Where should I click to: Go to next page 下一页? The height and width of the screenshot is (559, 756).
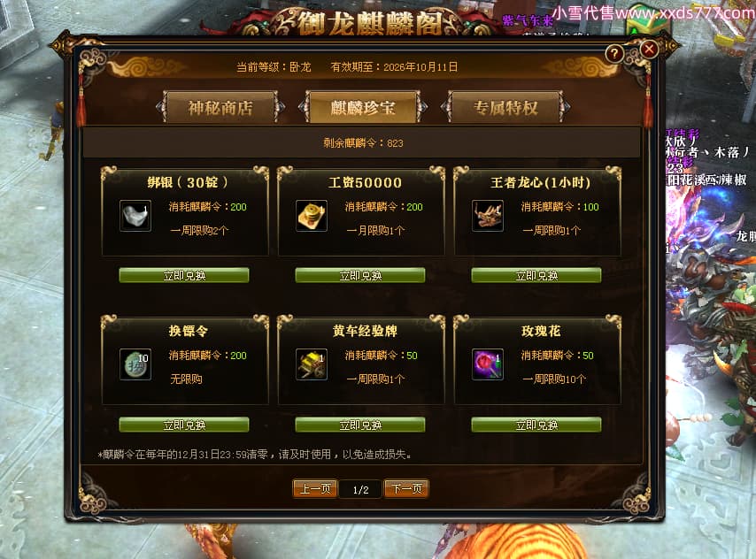(x=406, y=489)
